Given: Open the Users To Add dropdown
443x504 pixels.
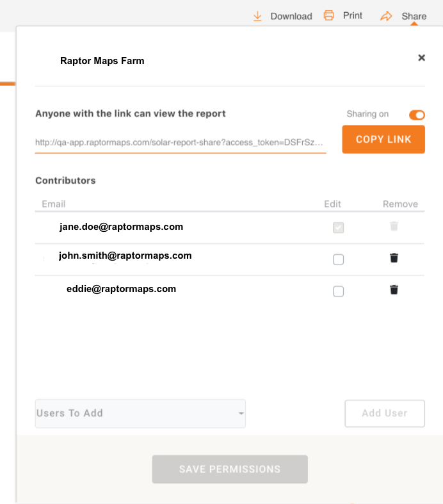Looking at the screenshot, I should (140, 413).
